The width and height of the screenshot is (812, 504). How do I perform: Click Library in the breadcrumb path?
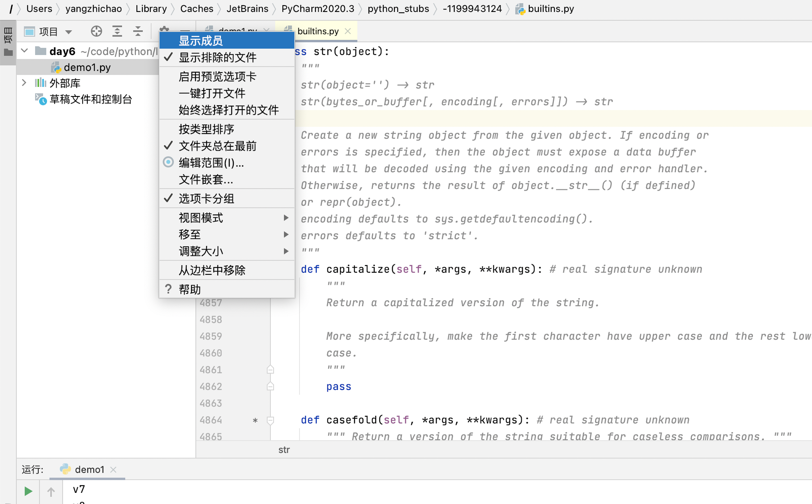(x=151, y=9)
